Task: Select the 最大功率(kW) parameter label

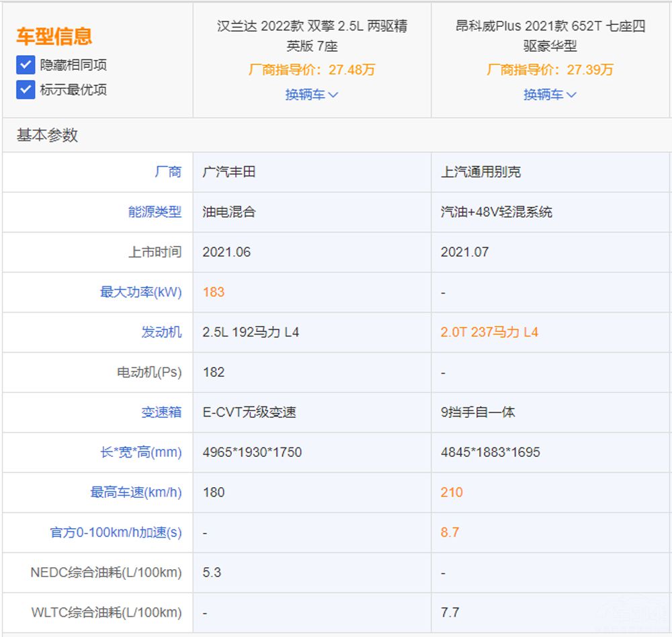Action: point(140,292)
